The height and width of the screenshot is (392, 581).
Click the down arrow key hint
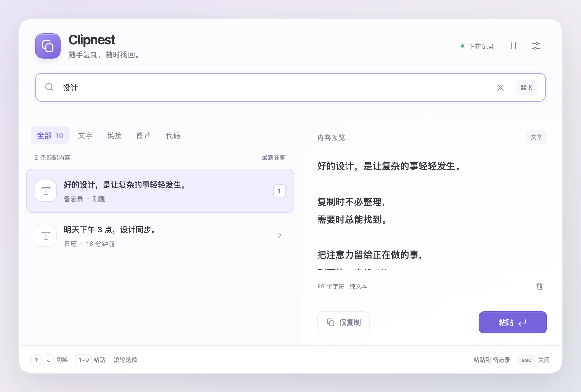coord(49,360)
